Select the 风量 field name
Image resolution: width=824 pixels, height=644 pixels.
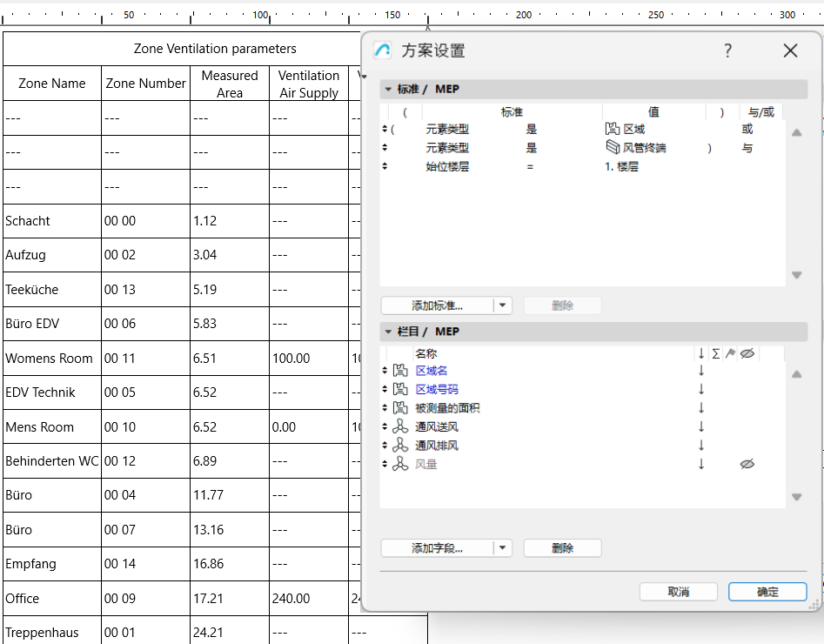pyautogui.click(x=426, y=464)
